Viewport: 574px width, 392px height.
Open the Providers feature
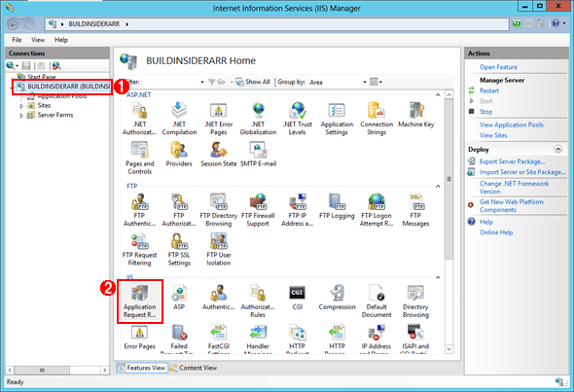[x=179, y=154]
